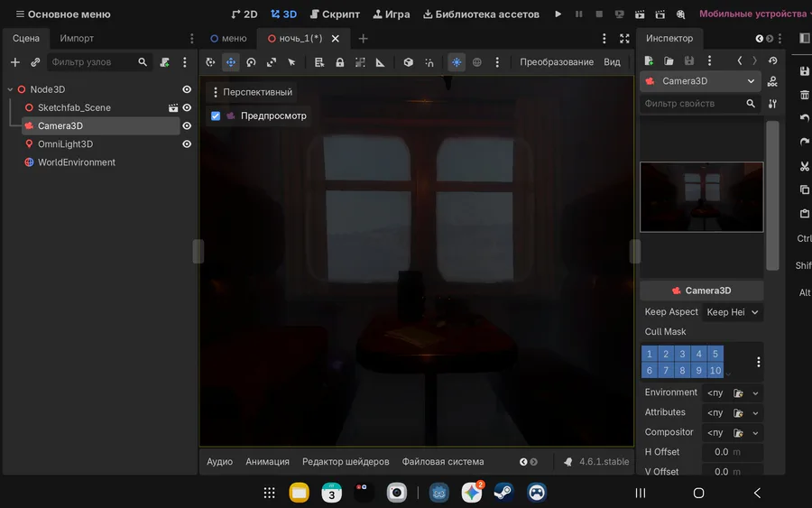Open Sketchfab_Scene in editor clapper icon
Image resolution: width=812 pixels, height=508 pixels.
[x=173, y=107]
